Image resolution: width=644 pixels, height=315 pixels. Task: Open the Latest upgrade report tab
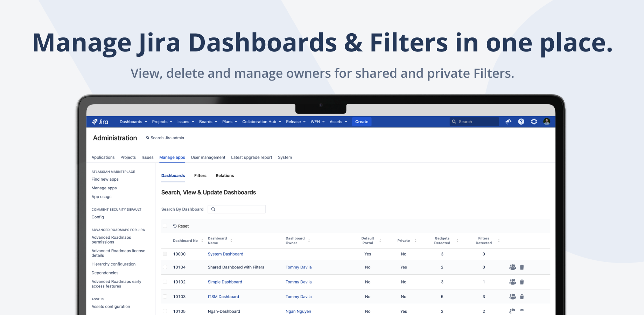pyautogui.click(x=251, y=157)
